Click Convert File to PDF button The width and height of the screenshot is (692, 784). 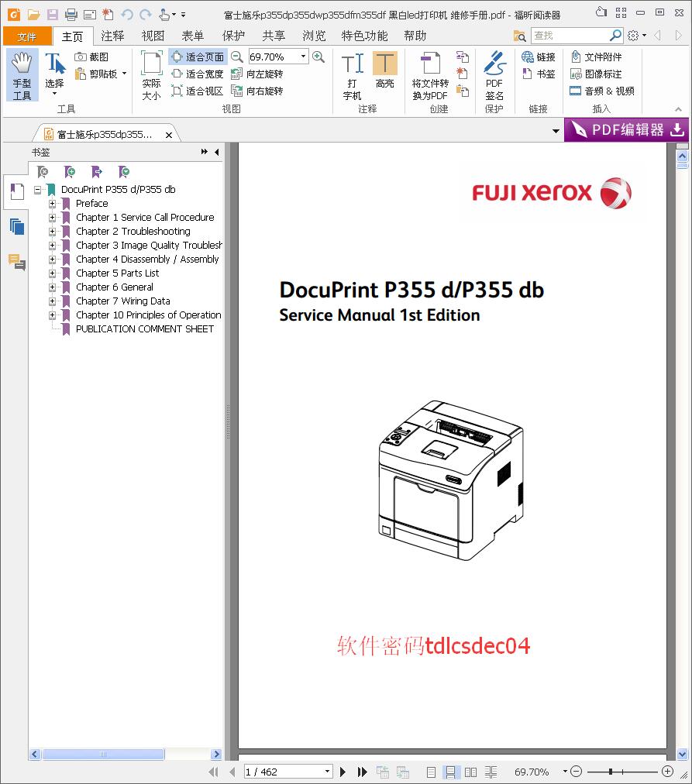click(x=430, y=75)
